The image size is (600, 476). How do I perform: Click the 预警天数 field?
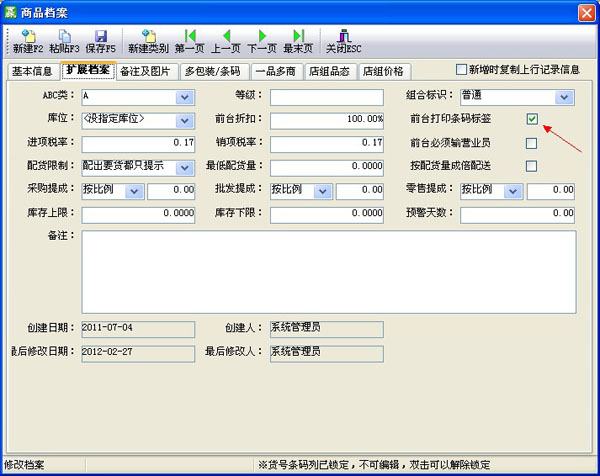tap(517, 215)
